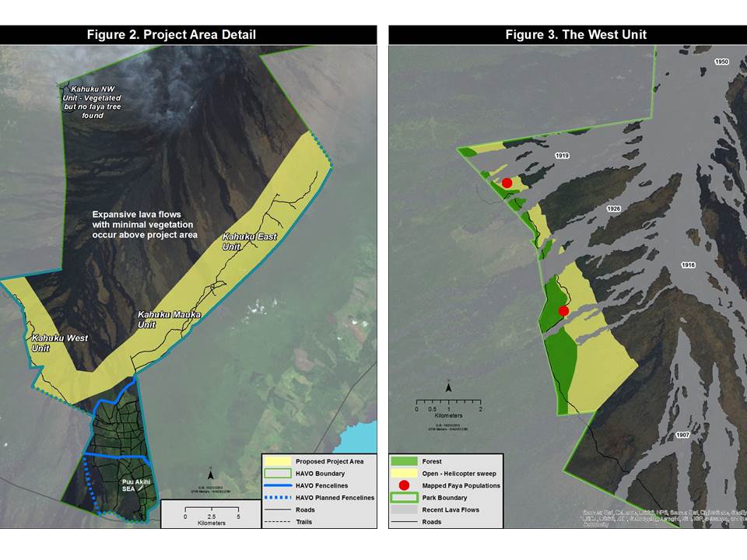
Task: Click the HAVO Planned Fencelines dotted legend symbol
Action: (278, 497)
